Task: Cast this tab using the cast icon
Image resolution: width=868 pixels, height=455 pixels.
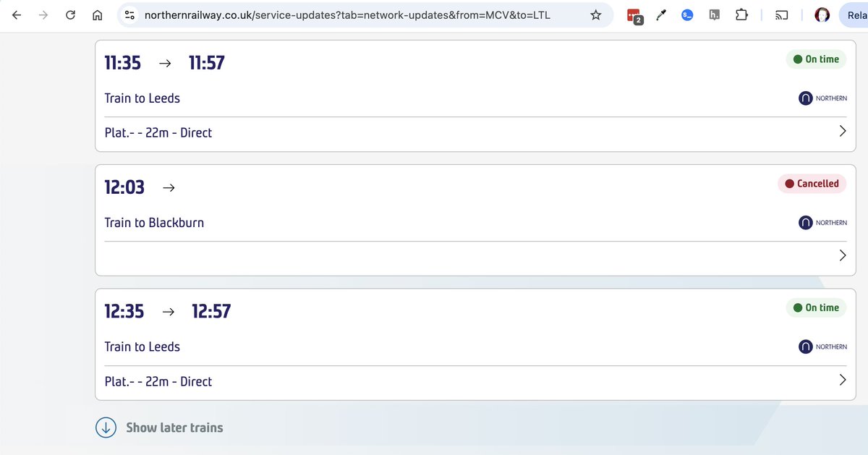Action: coord(782,15)
